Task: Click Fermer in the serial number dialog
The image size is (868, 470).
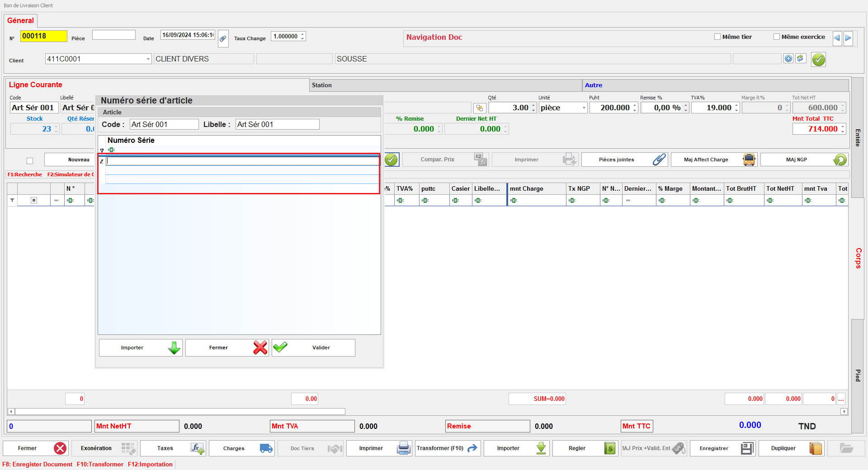Action: 227,348
